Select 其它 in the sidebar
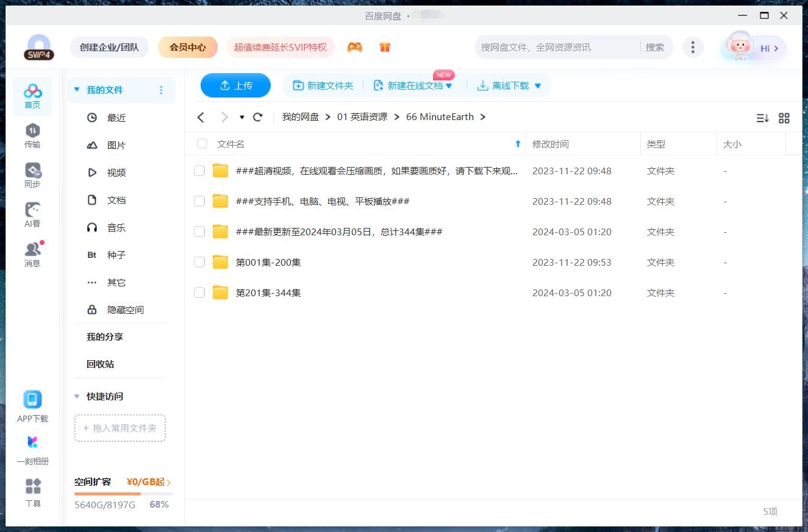Screen dimensions: 808x532 (116, 282)
